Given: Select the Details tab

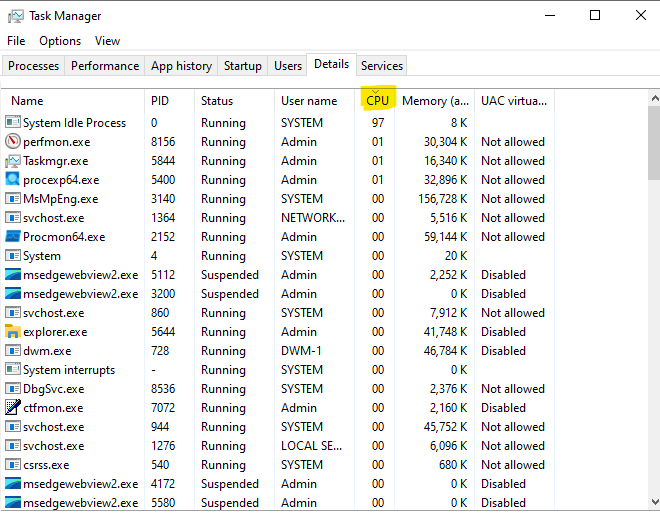Looking at the screenshot, I should point(332,64).
